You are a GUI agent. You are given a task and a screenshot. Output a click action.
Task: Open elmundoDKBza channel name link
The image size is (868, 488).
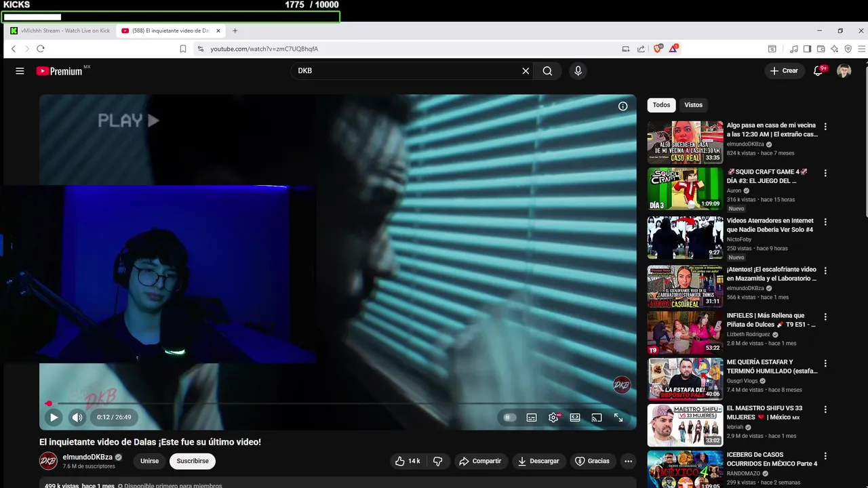point(87,457)
